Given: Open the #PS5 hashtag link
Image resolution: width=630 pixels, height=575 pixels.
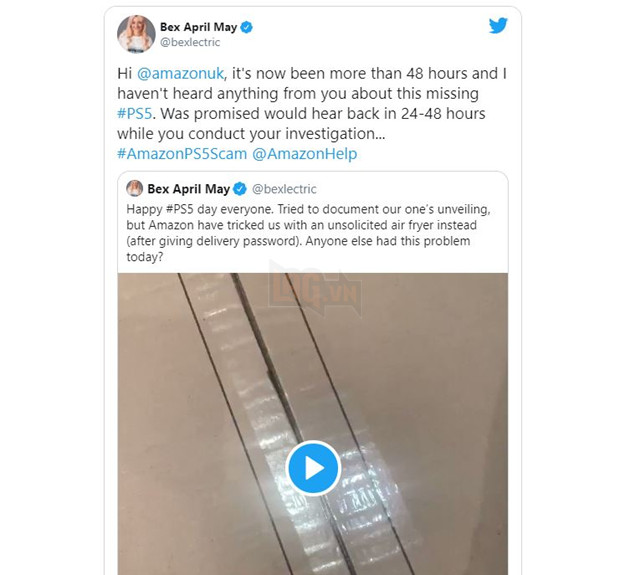Looking at the screenshot, I should [135, 114].
